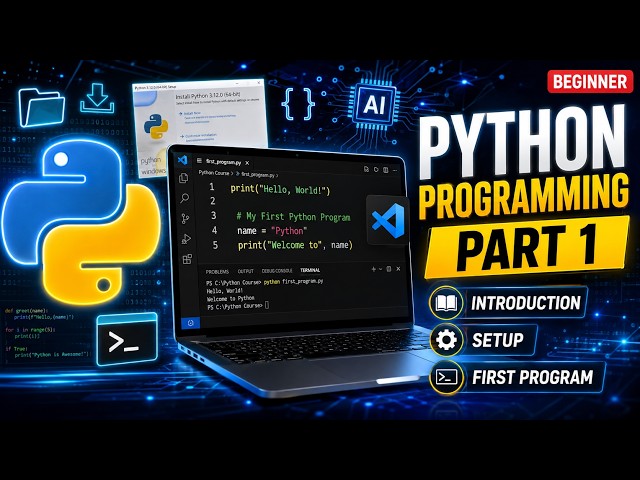Select the first_program.py editor tab

(x=223, y=162)
